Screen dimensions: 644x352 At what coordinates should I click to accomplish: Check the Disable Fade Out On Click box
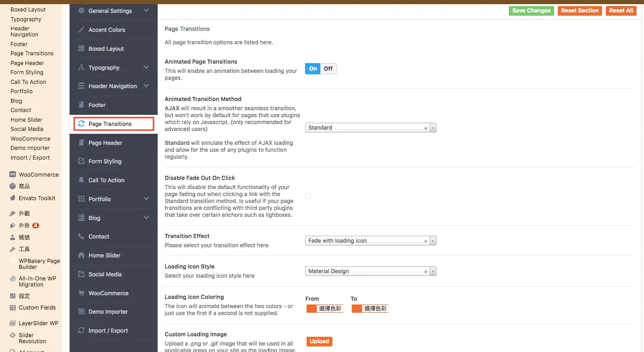(x=308, y=196)
